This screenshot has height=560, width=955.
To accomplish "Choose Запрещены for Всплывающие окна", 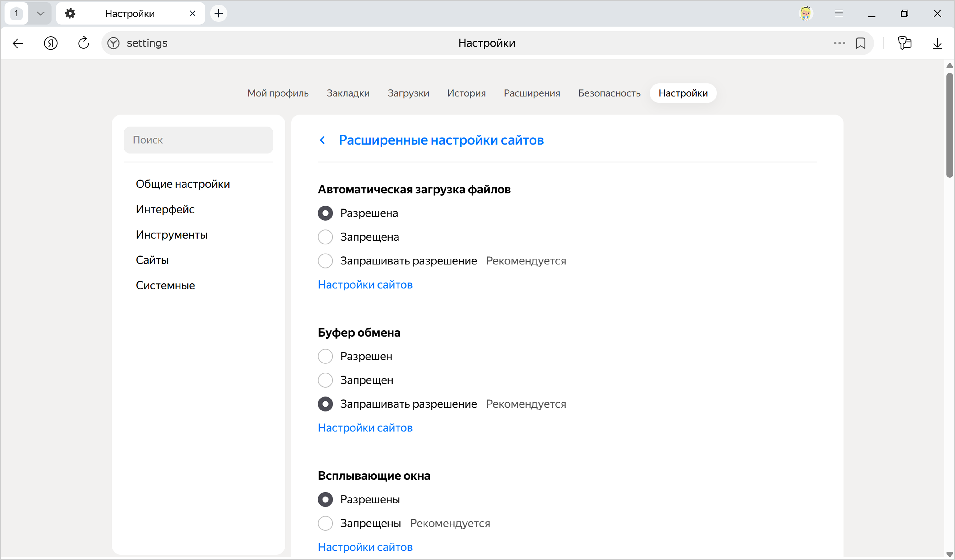I will coord(325,523).
